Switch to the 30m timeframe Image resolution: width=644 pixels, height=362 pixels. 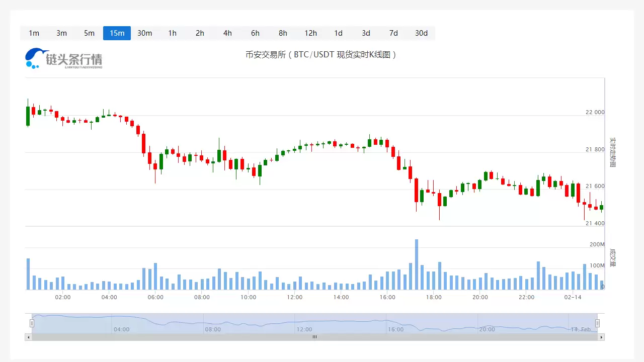pyautogui.click(x=144, y=33)
